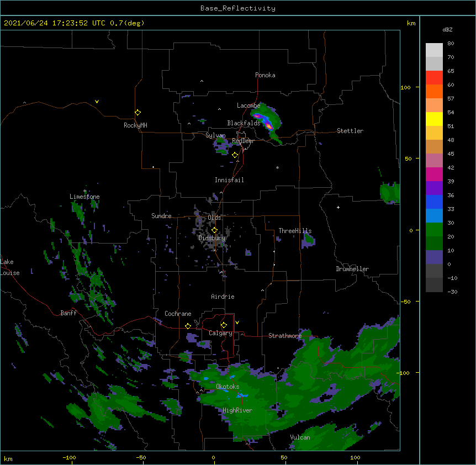This screenshot has width=476, height=465.
Task: Click the -30 value at the legend bottom
Action: click(x=452, y=292)
